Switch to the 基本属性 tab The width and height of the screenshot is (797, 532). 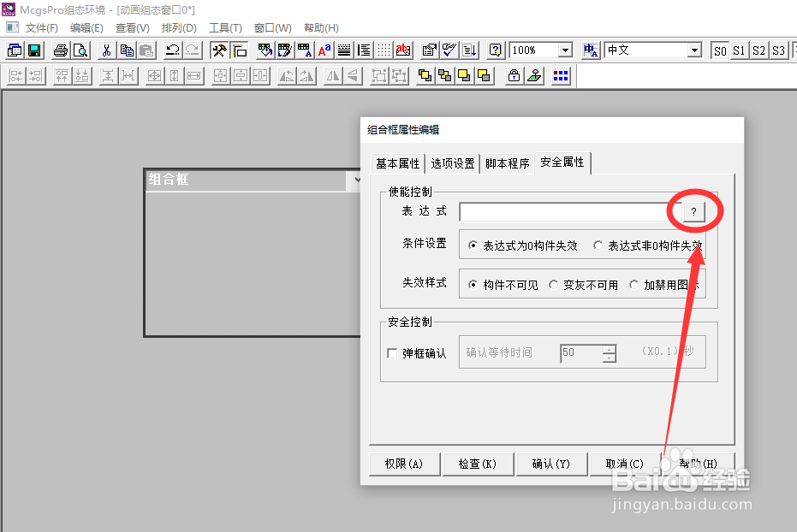[x=397, y=163]
